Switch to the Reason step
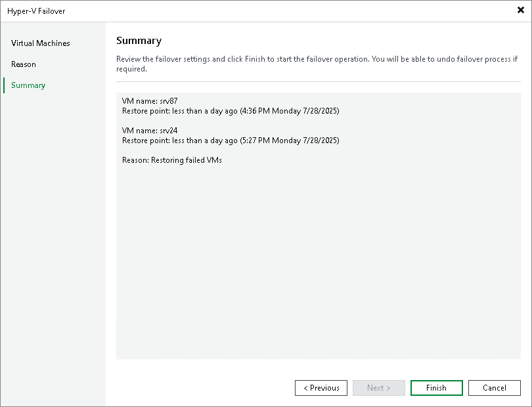 pyautogui.click(x=24, y=64)
